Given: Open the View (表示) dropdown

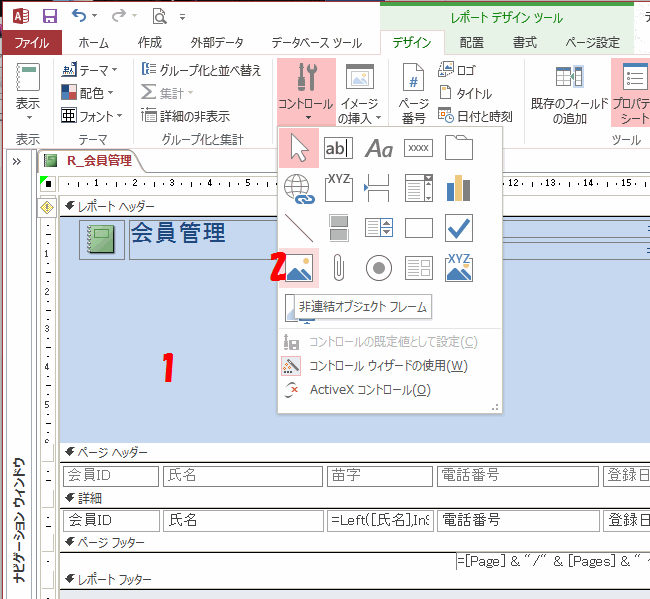Looking at the screenshot, I should point(28,93).
